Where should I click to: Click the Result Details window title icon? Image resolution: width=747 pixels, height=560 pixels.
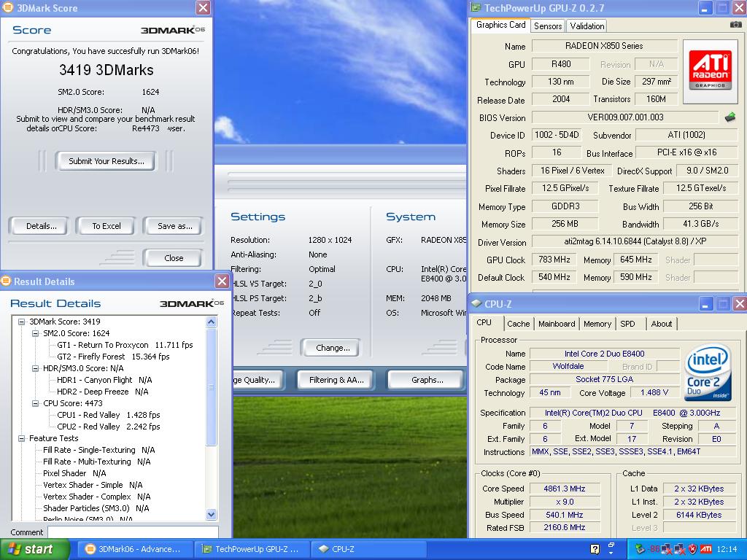(x=6, y=281)
